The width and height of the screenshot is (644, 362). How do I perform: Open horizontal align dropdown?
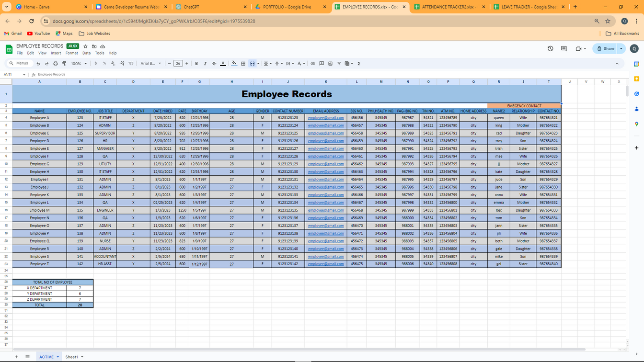[x=267, y=64]
